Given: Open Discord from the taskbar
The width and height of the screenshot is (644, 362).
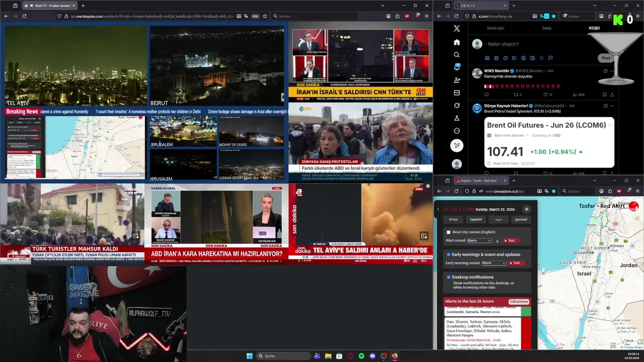Looking at the screenshot, I should tap(372, 356).
